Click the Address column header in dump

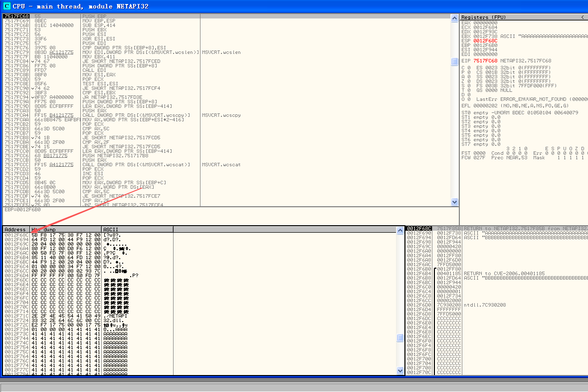point(16,229)
